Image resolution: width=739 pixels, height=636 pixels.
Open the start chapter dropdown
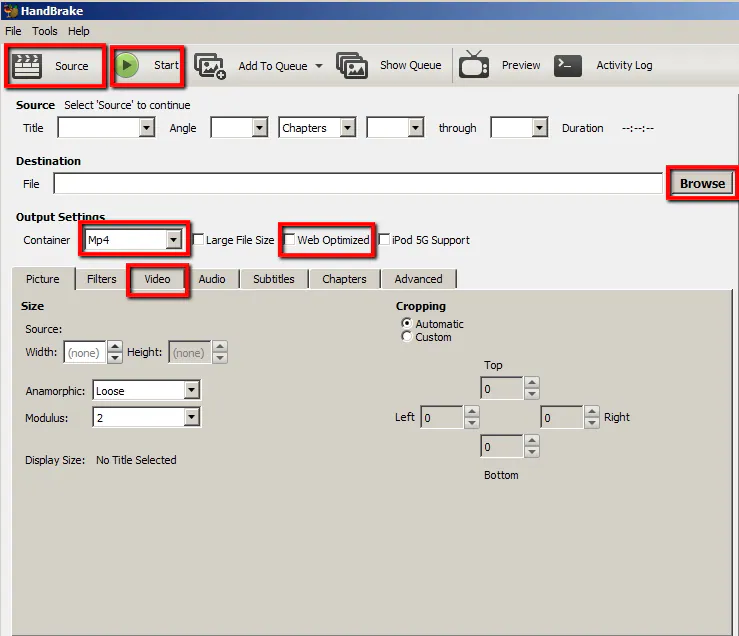(x=416, y=128)
